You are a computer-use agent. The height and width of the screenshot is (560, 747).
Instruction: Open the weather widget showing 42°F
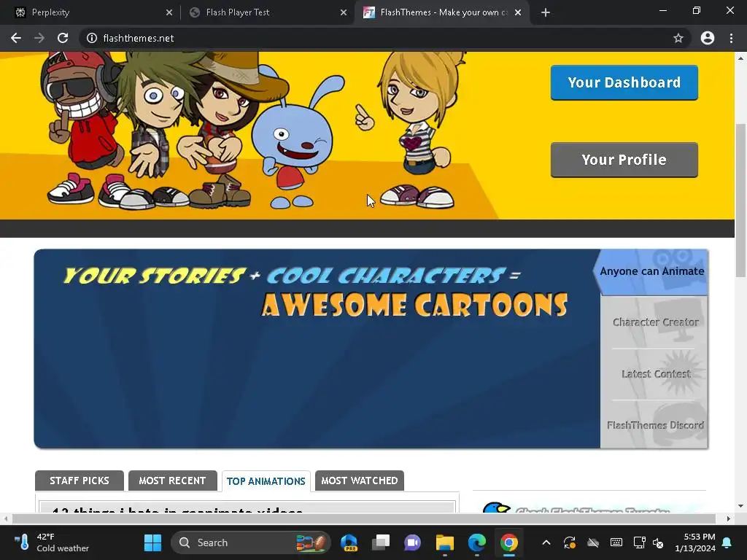[52, 542]
